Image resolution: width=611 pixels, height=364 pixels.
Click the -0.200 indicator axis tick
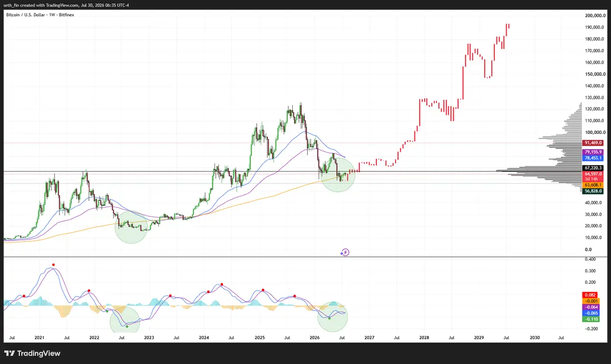(x=591, y=329)
